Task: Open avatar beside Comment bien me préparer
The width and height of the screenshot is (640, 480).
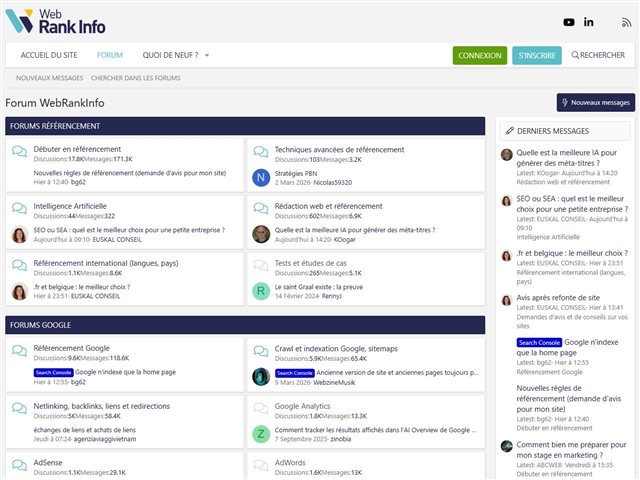Action: tap(507, 446)
